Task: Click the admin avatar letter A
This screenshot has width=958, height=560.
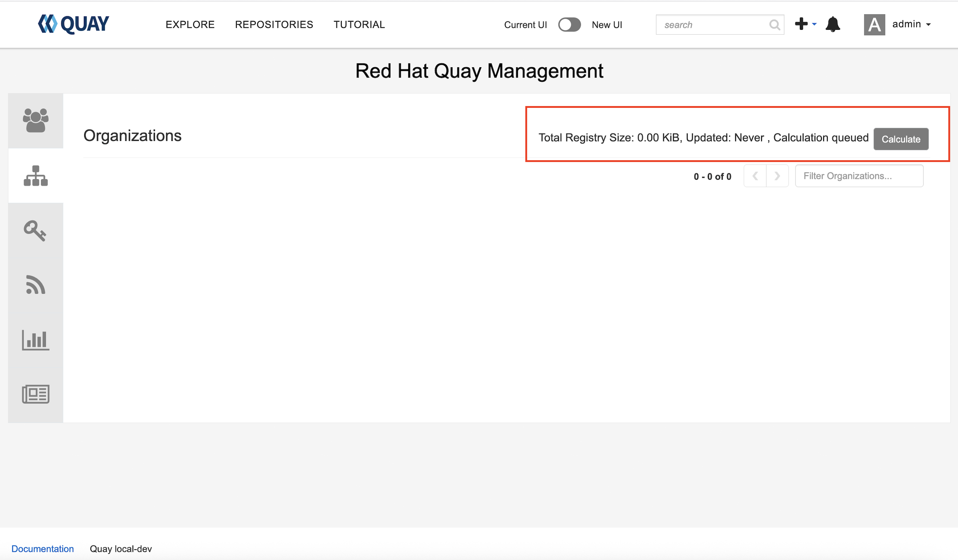Action: point(874,25)
